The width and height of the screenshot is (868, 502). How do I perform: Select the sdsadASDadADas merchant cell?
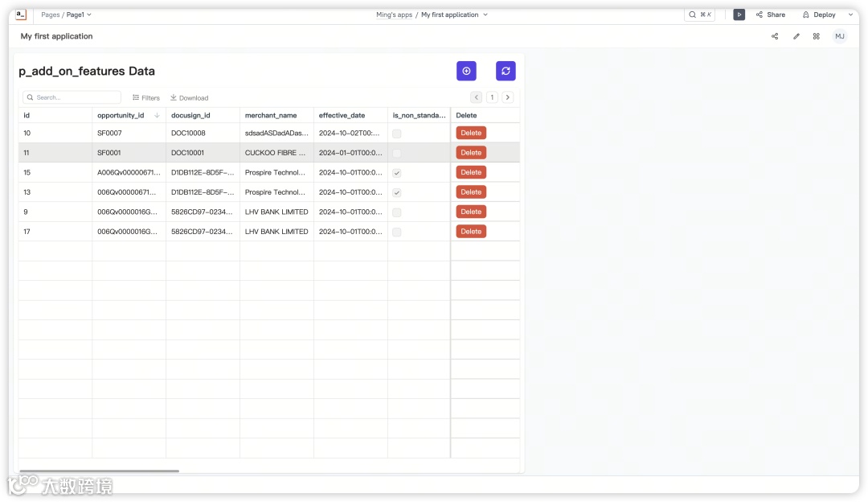click(x=276, y=133)
